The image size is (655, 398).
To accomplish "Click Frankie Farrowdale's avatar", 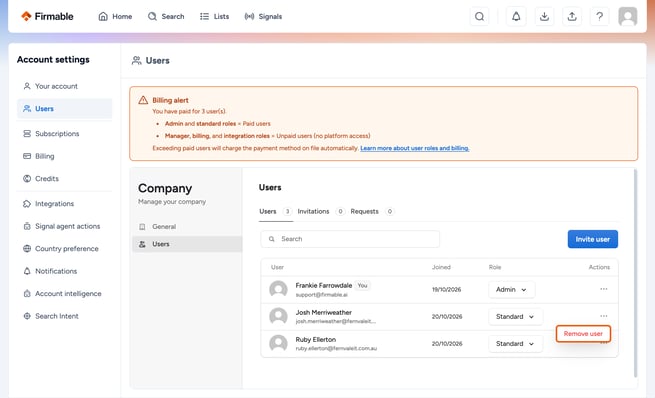I will tap(278, 289).
